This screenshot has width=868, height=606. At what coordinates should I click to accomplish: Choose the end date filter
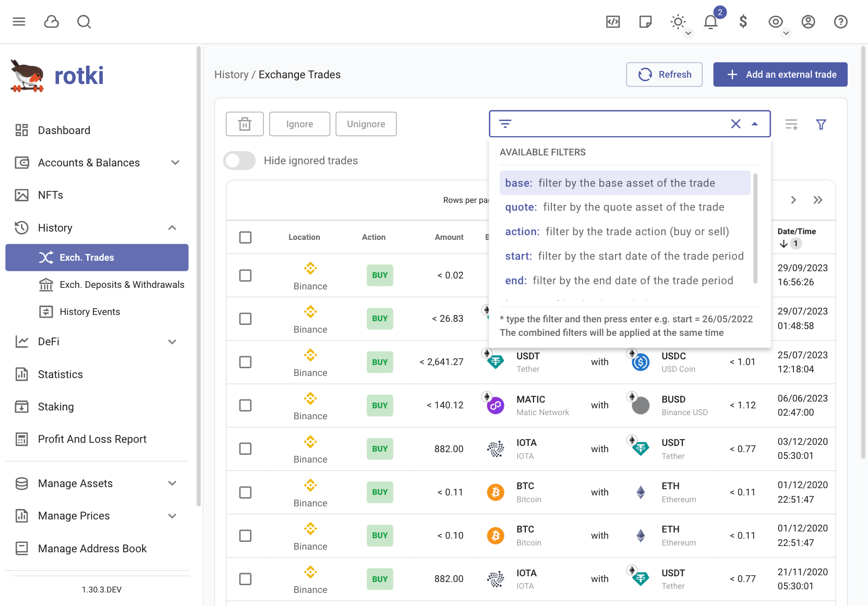(625, 281)
